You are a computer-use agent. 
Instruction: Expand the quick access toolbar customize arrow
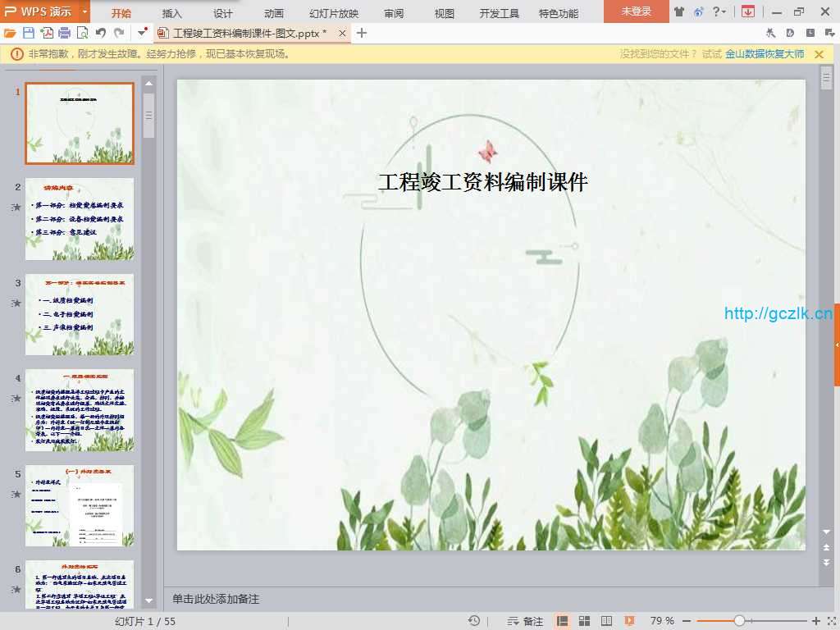point(143,33)
